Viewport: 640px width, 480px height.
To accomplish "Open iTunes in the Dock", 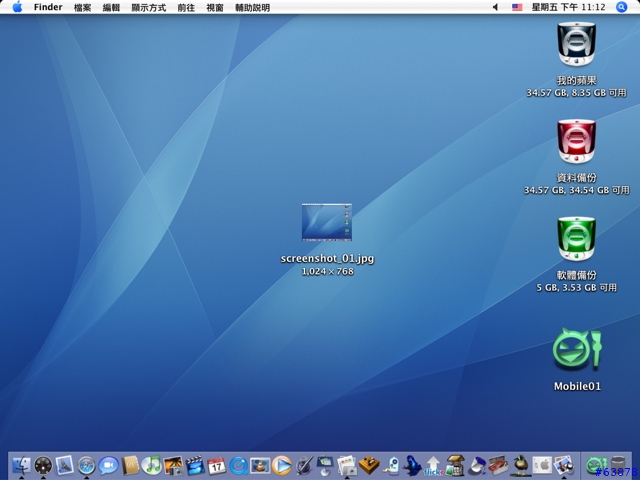I will 152,465.
